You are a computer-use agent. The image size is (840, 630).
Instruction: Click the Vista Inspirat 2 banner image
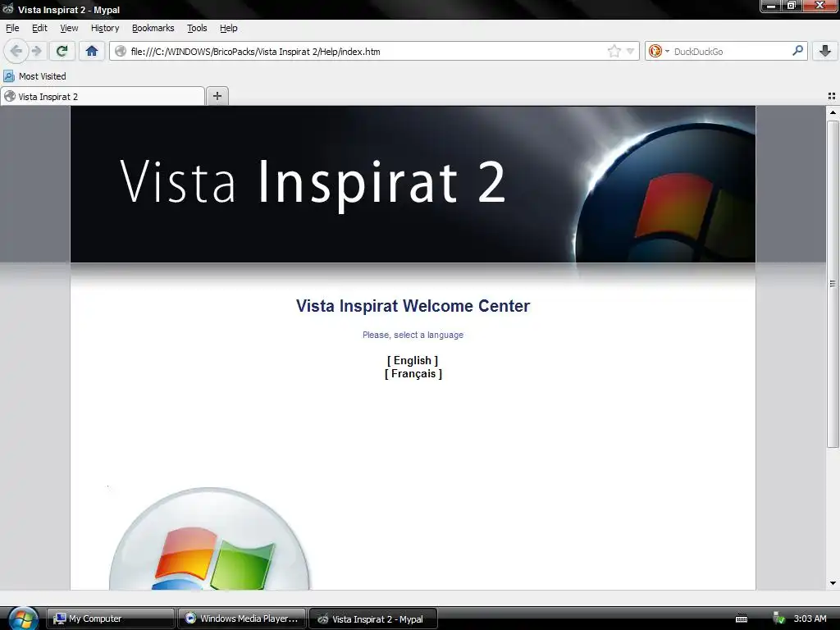pyautogui.click(x=413, y=185)
